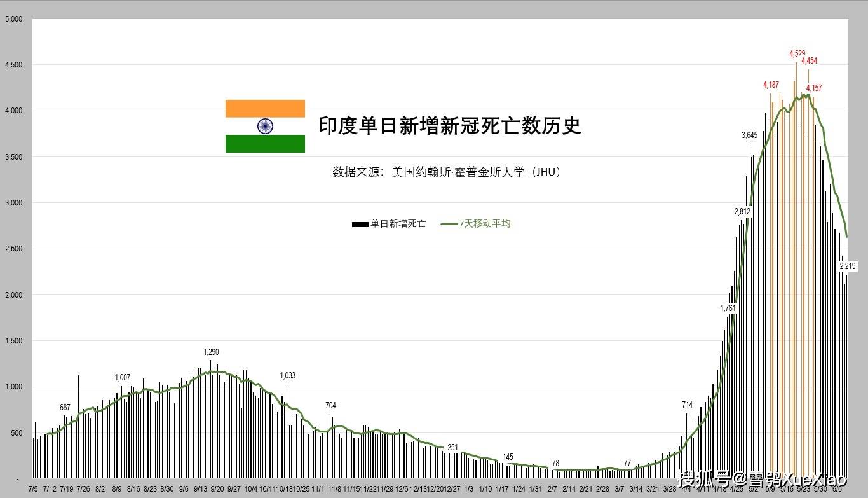The height and width of the screenshot is (498, 868).
Task: Select the red 4,454 data label
Action: tap(809, 61)
